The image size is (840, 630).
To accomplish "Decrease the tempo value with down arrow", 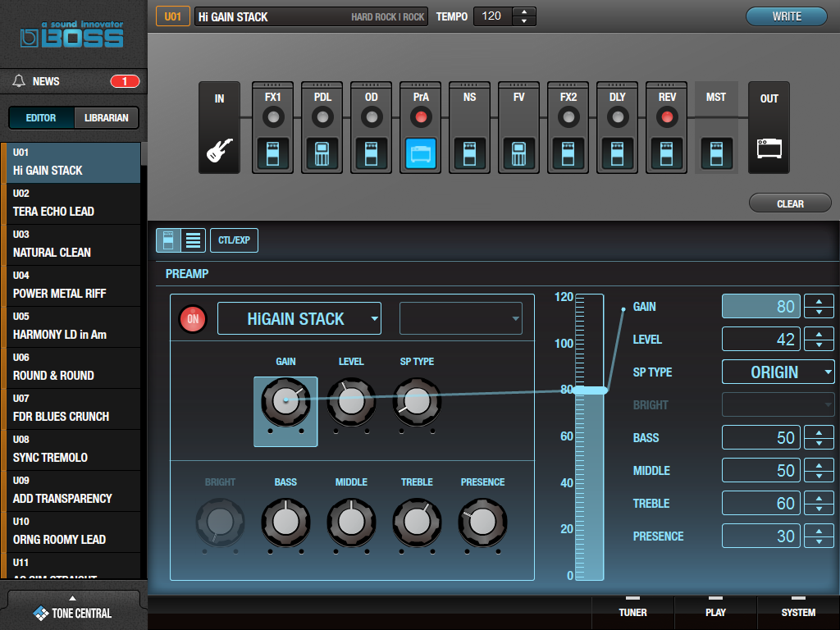I will pos(524,21).
